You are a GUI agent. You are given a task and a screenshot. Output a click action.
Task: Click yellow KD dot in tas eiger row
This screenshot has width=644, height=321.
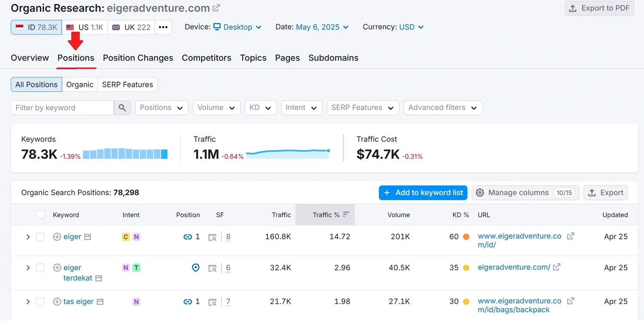click(x=466, y=302)
